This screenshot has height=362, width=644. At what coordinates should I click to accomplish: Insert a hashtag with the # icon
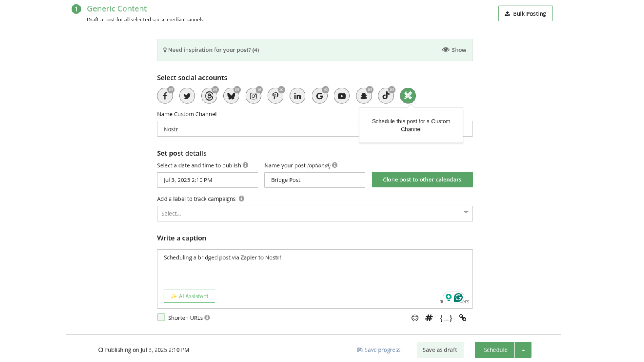[429, 318]
